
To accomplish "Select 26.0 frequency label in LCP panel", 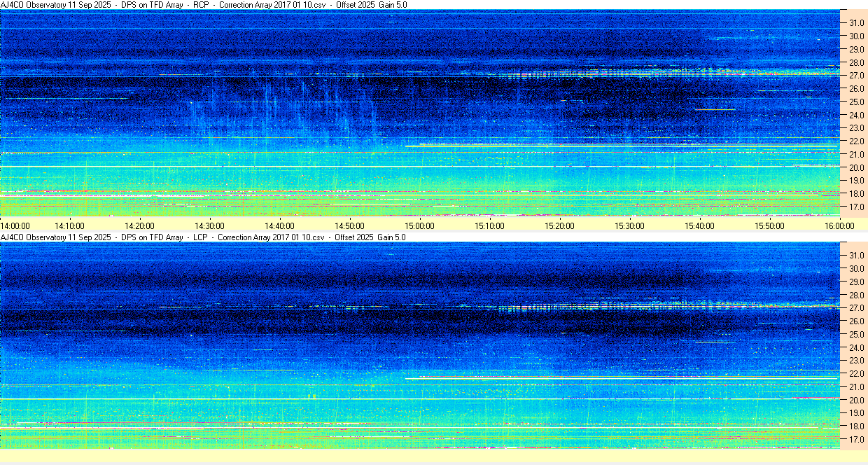I will coord(857,321).
